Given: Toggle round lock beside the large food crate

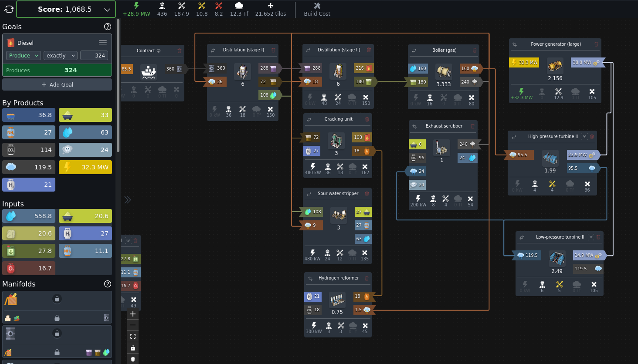Looking at the screenshot, I should [57, 299].
